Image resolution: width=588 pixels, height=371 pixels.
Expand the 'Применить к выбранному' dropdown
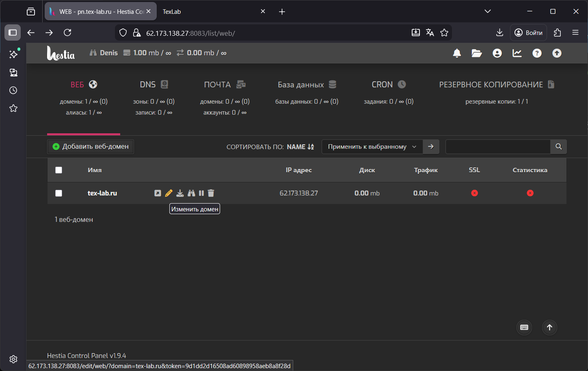372,147
